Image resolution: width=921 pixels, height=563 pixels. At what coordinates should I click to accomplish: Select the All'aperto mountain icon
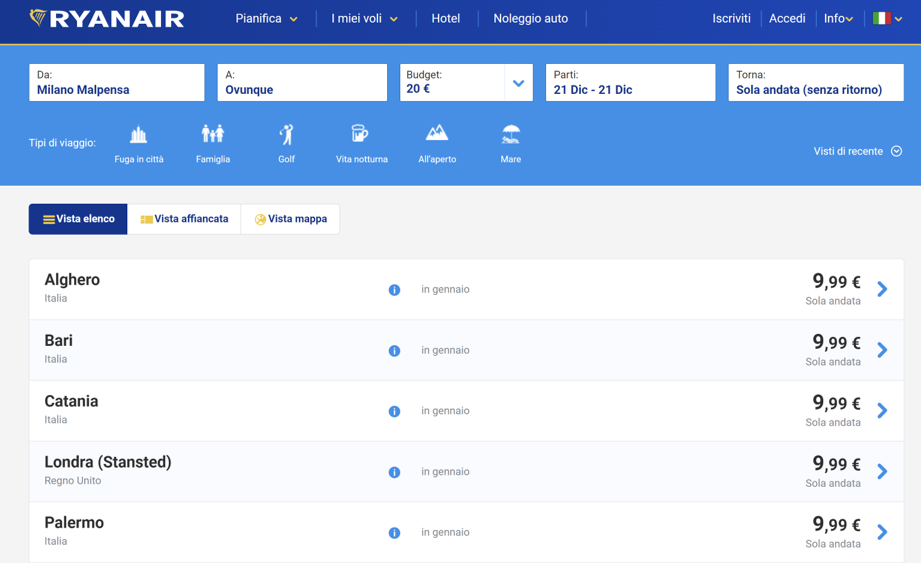(x=437, y=133)
